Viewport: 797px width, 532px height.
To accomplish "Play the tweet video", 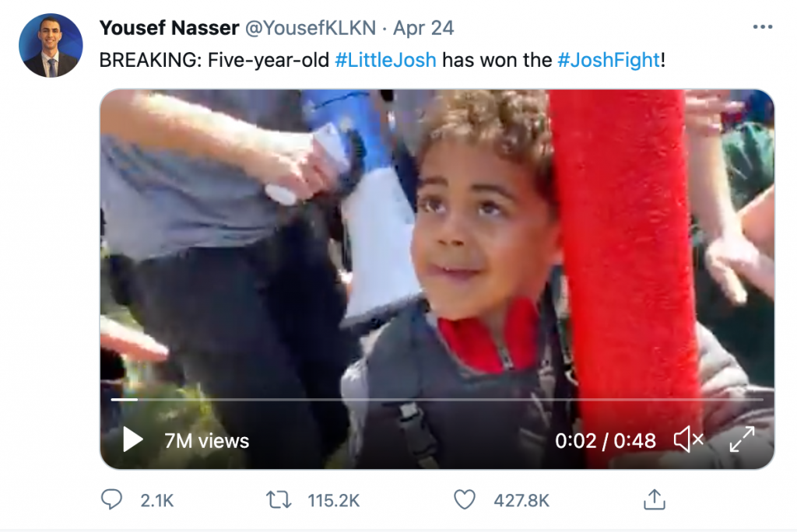I will click(x=132, y=439).
